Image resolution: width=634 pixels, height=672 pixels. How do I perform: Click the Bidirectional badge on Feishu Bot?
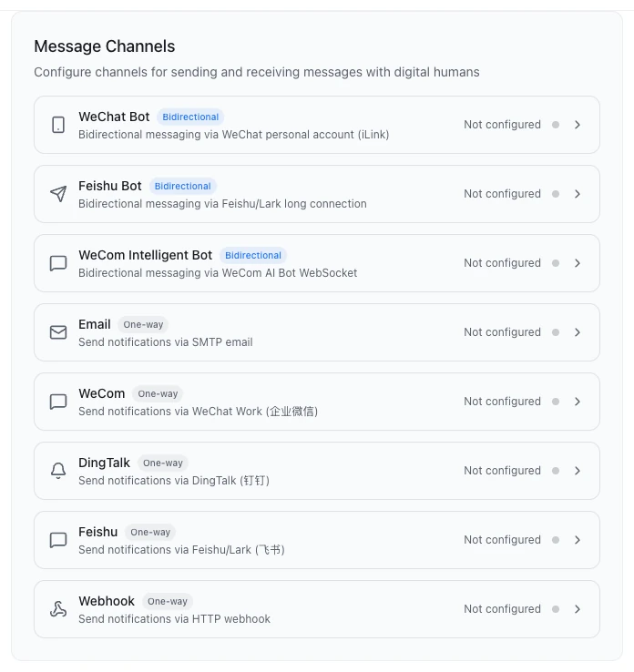pos(182,186)
